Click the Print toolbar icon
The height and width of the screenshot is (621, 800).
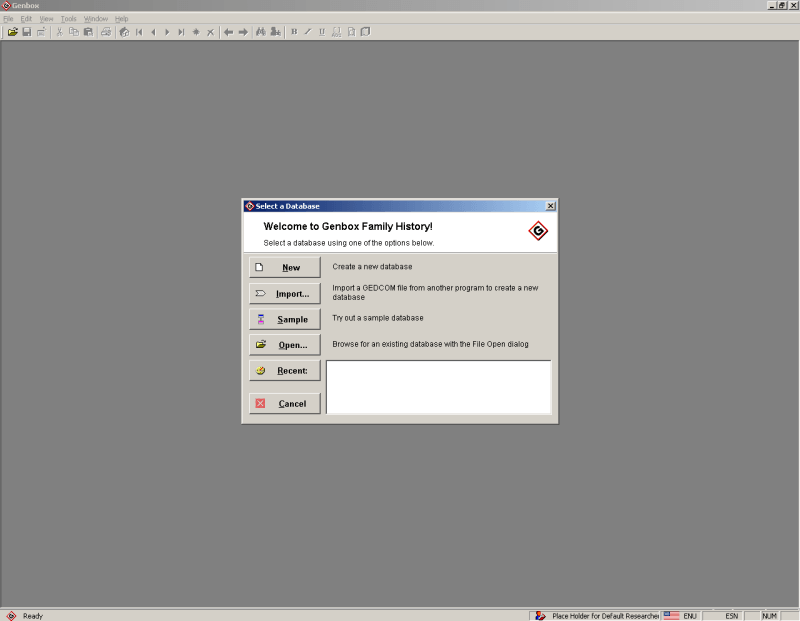[x=104, y=31]
